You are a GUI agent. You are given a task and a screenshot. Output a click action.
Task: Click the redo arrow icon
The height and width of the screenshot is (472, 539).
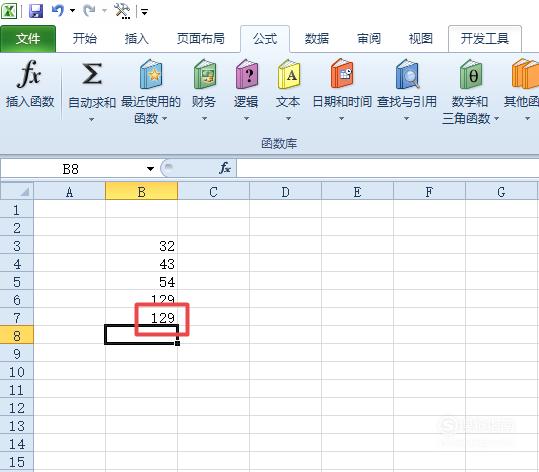pyautogui.click(x=89, y=11)
